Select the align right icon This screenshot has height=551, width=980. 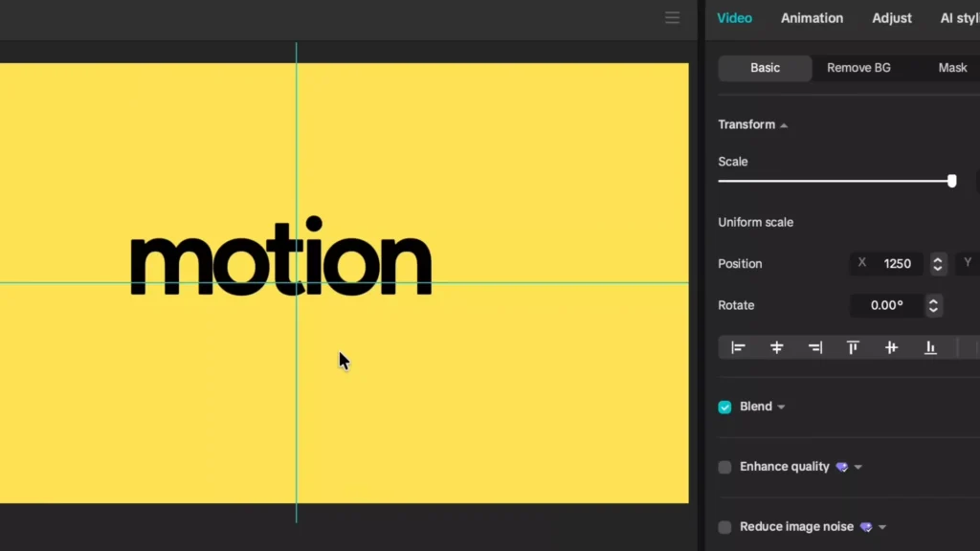[x=814, y=347]
